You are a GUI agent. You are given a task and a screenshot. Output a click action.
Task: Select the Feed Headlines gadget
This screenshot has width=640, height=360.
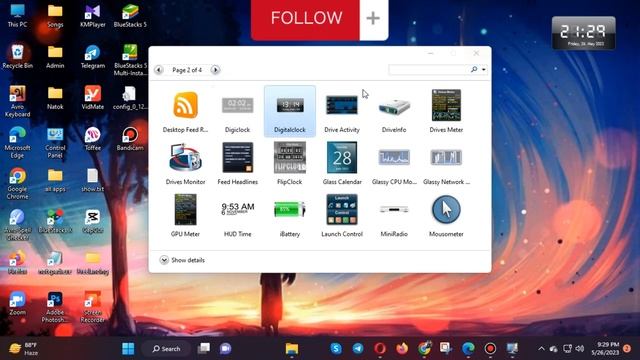[238, 163]
